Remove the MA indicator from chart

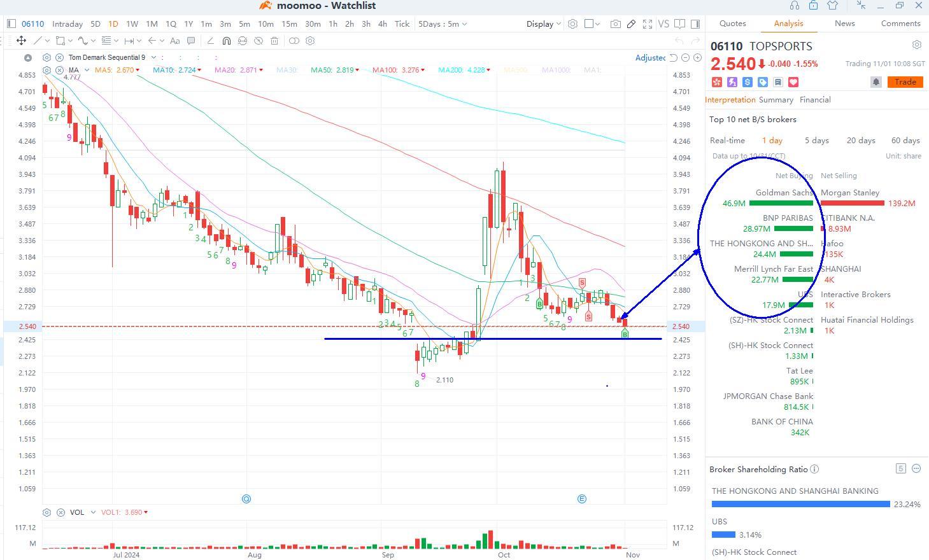click(59, 70)
